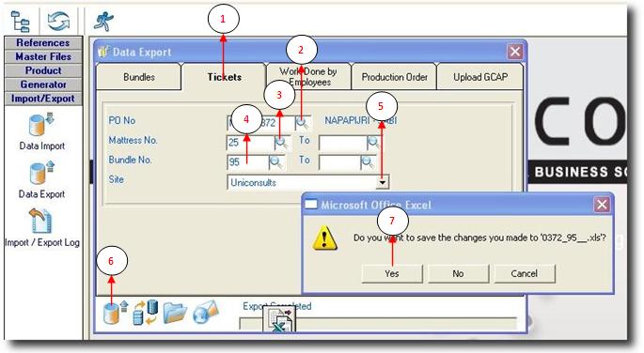Click the refresh arrows toolbar icon
Screen dimensions: 644x353
click(x=58, y=21)
